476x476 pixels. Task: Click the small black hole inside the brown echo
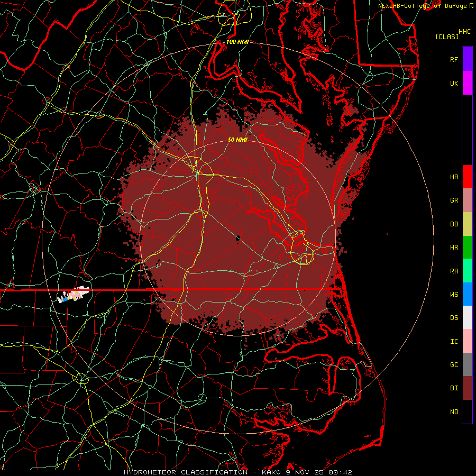238,239
